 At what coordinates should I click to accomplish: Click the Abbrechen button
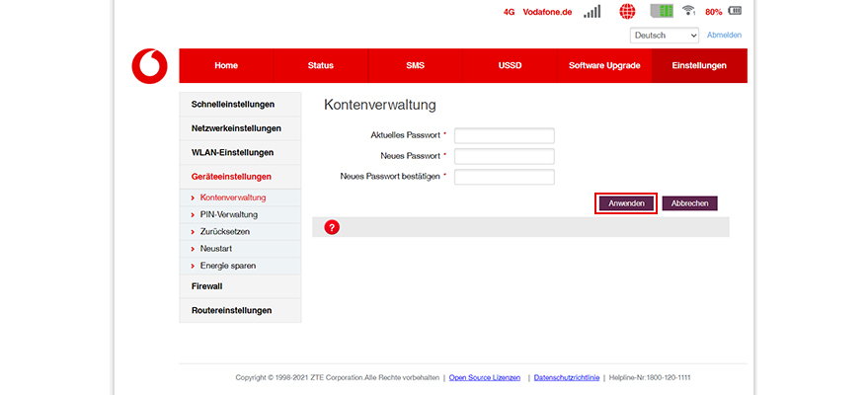tap(689, 202)
